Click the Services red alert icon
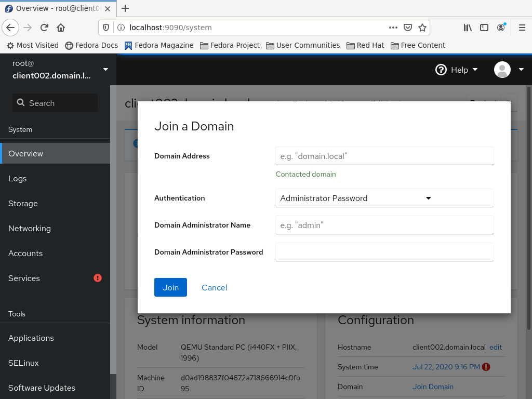The width and height of the screenshot is (532, 399). coord(98,278)
